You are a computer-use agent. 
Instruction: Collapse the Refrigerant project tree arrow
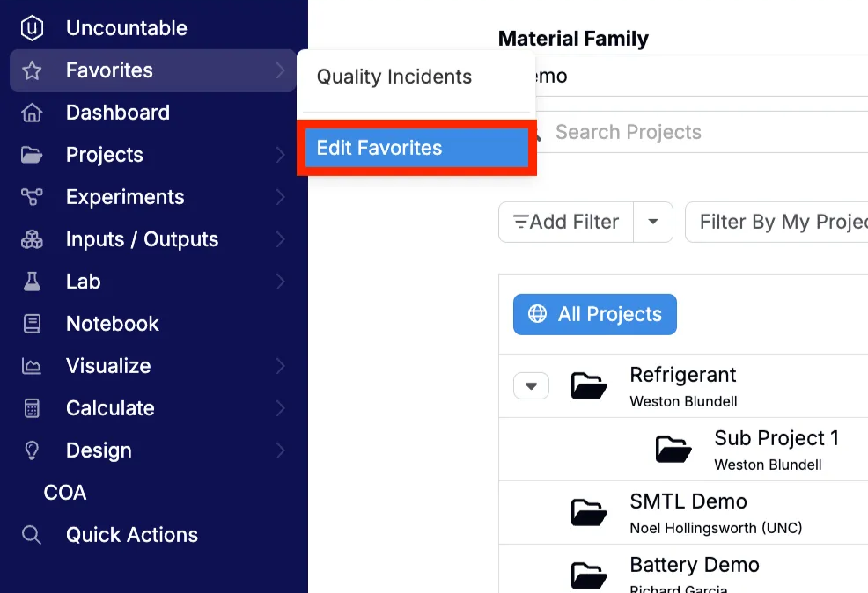[532, 386]
